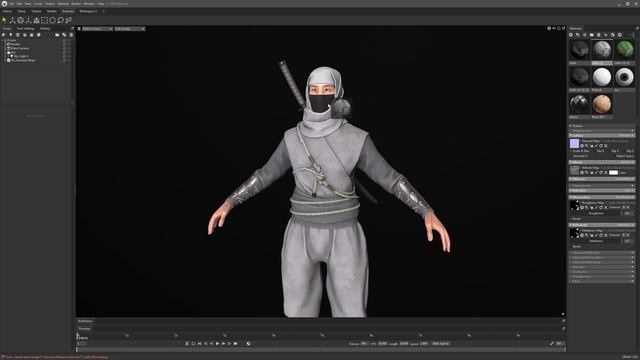Image resolution: width=640 pixels, height=360 pixels.
Task: Activate the translate gizmo tool
Action: (12, 20)
